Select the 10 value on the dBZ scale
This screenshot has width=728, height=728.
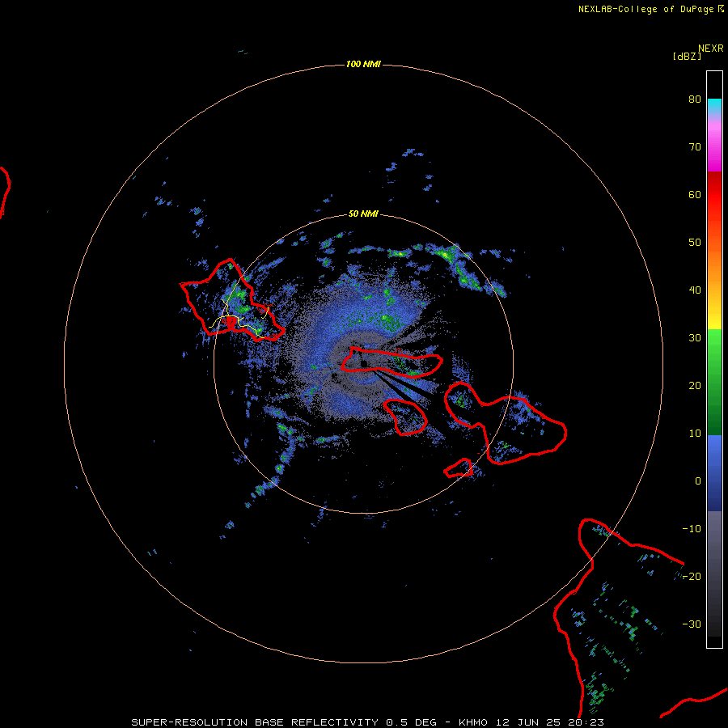(x=695, y=434)
